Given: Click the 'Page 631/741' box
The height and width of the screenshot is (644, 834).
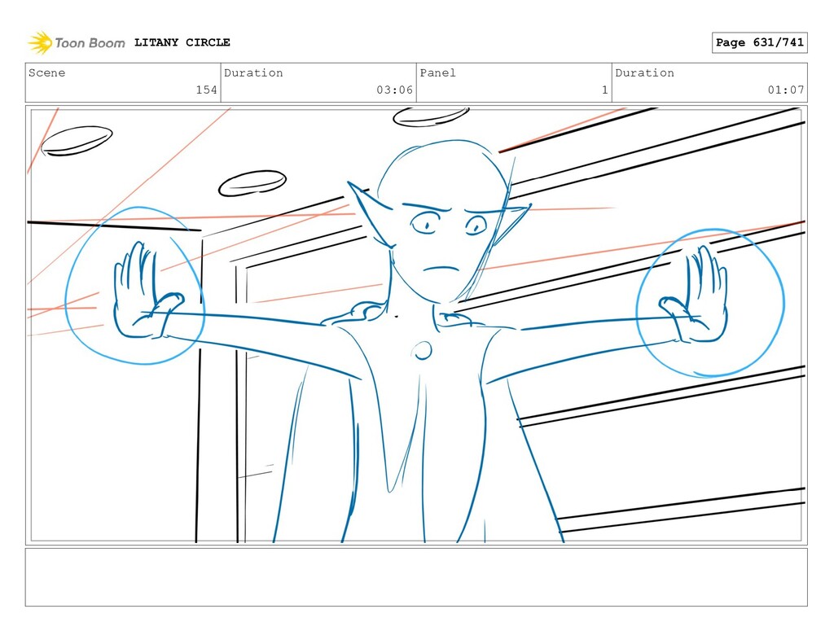Looking at the screenshot, I should coord(760,42).
